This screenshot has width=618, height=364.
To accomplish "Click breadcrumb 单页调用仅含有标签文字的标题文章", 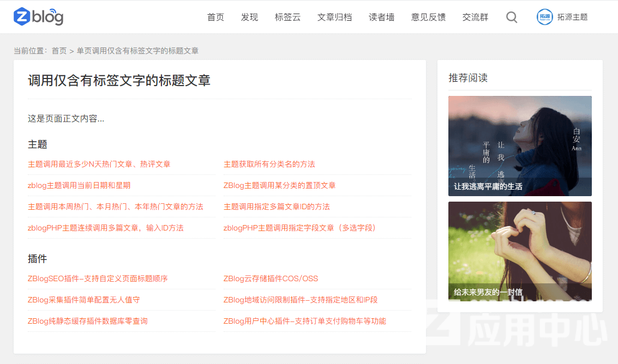I will 137,51.
